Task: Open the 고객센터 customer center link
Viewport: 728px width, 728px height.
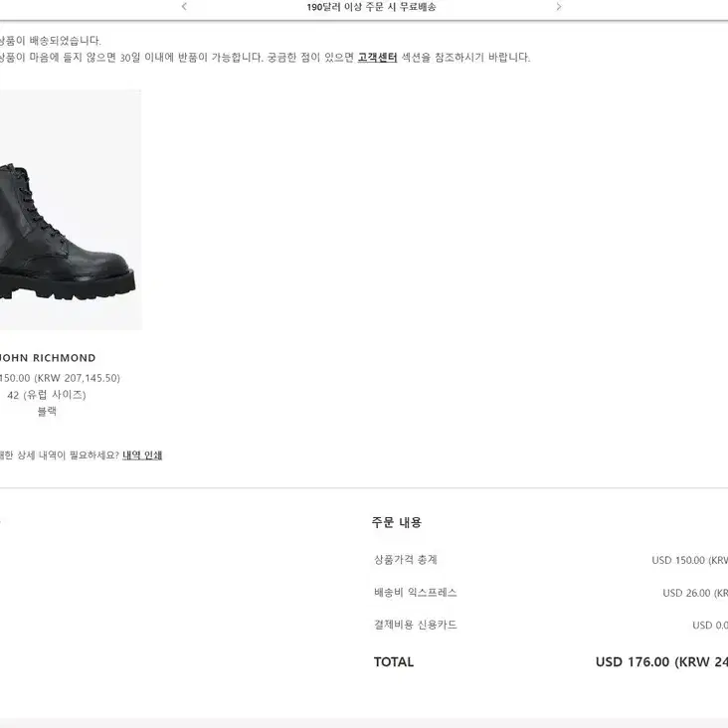Action: (x=377, y=57)
